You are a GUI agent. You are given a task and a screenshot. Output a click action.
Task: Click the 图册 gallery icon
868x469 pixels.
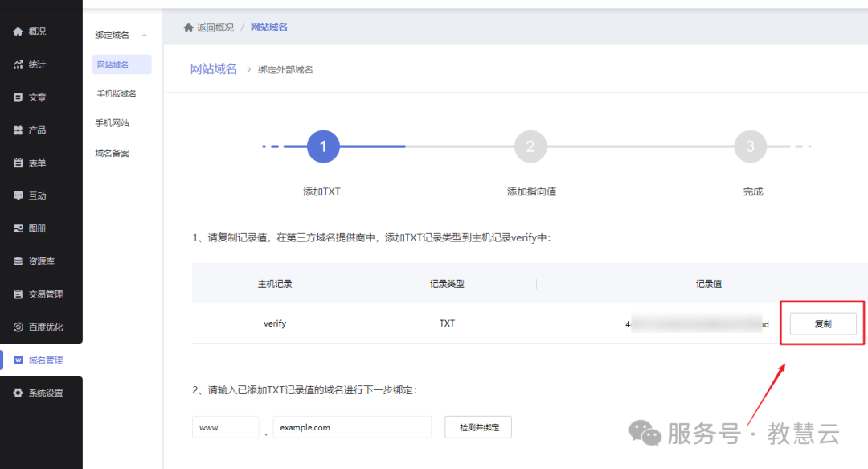(18, 228)
